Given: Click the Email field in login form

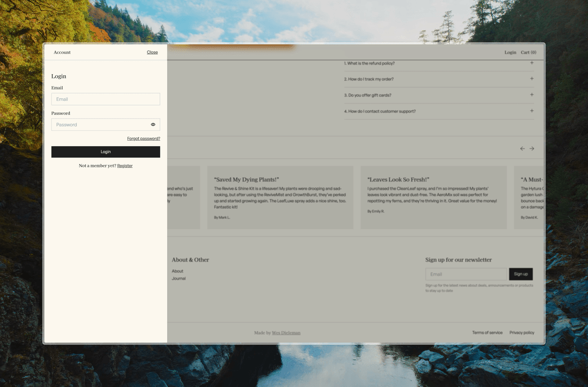Looking at the screenshot, I should (106, 99).
